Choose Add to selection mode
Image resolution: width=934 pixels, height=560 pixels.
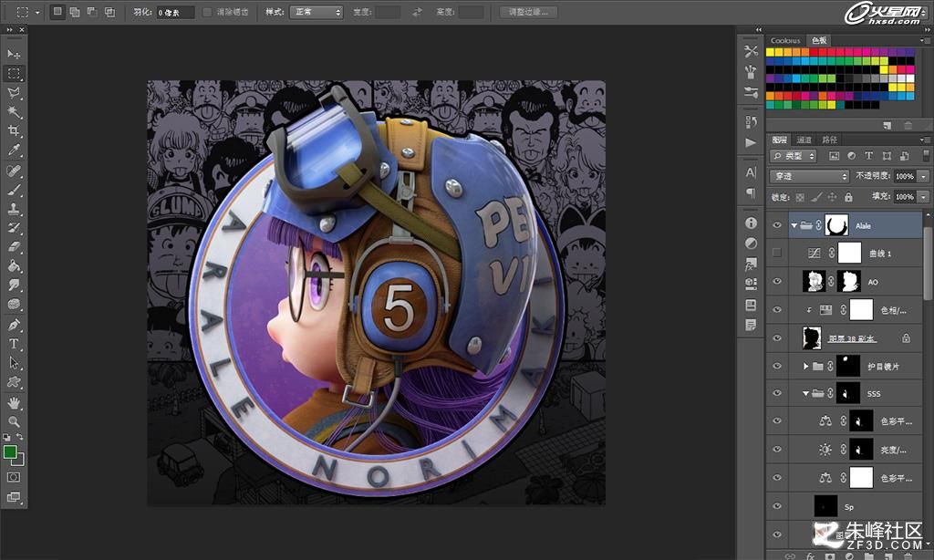pos(75,12)
